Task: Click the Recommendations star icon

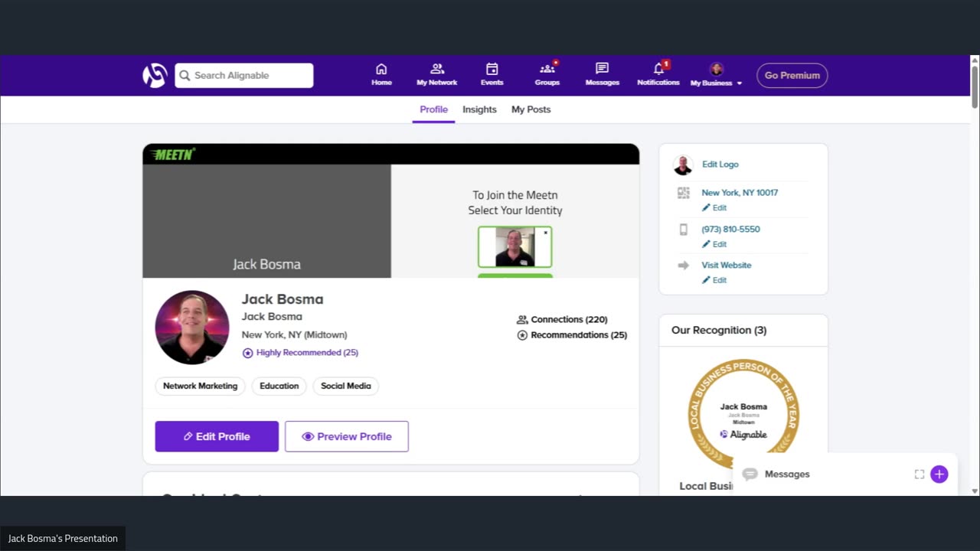Action: point(522,335)
